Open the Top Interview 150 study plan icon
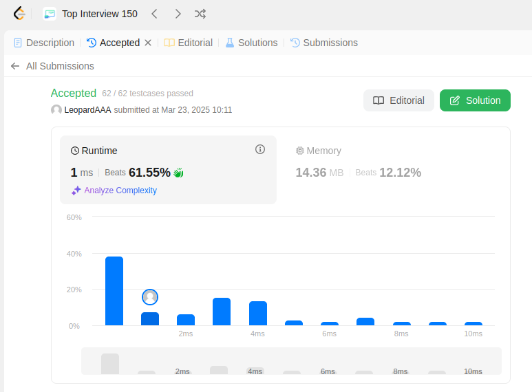This screenshot has height=392, width=532. point(50,14)
